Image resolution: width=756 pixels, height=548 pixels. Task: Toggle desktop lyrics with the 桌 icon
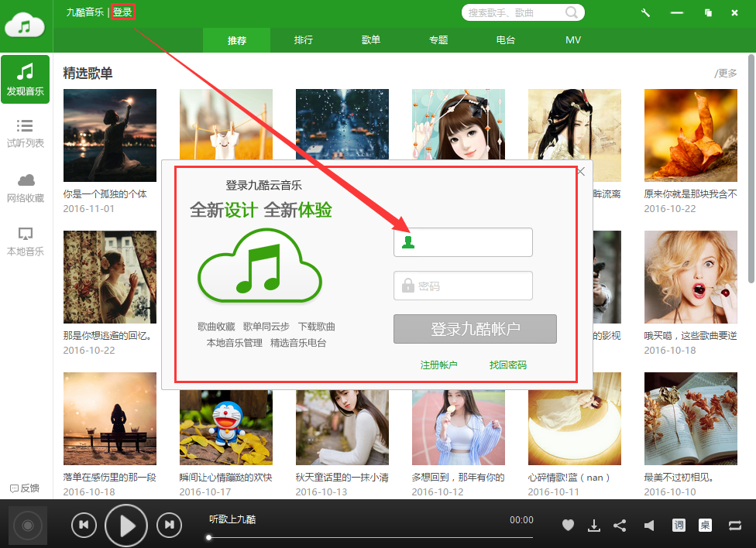(705, 525)
